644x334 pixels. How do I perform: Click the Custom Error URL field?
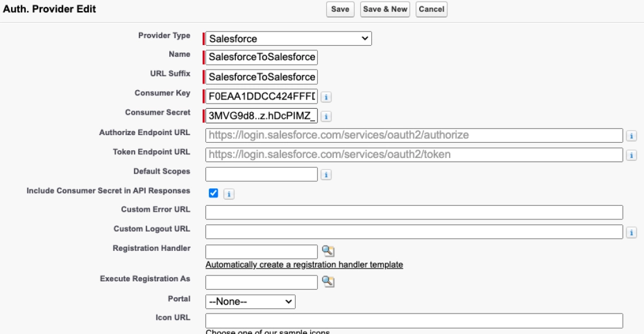pyautogui.click(x=414, y=212)
